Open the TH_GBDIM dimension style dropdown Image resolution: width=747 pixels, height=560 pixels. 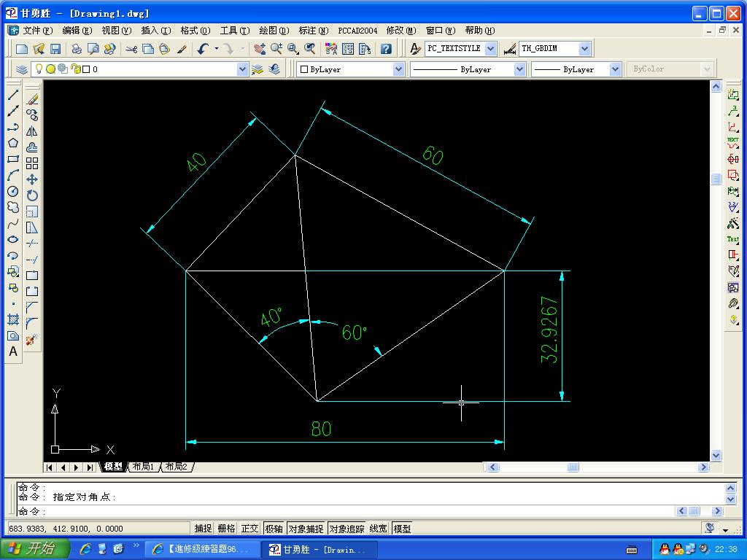click(584, 49)
